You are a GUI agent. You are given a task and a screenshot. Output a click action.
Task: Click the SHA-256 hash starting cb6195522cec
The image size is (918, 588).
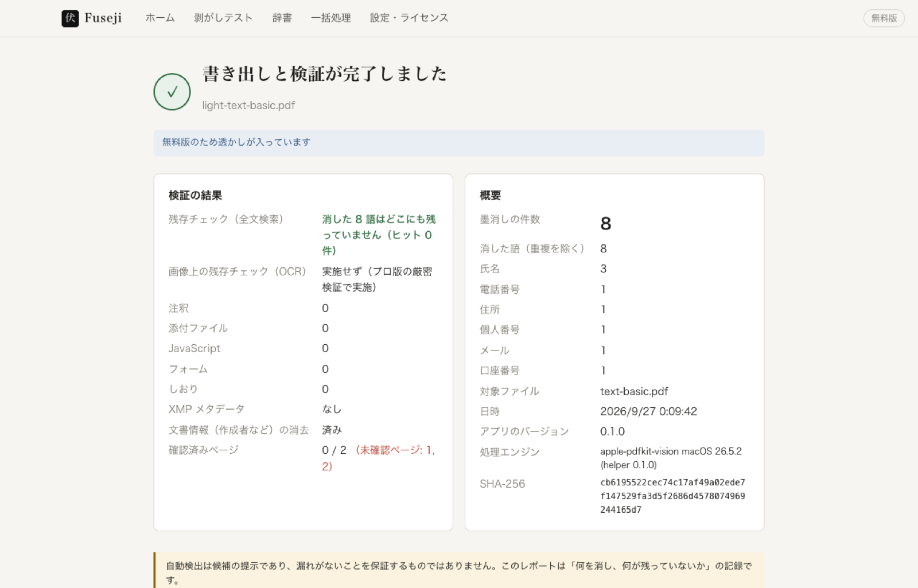672,496
